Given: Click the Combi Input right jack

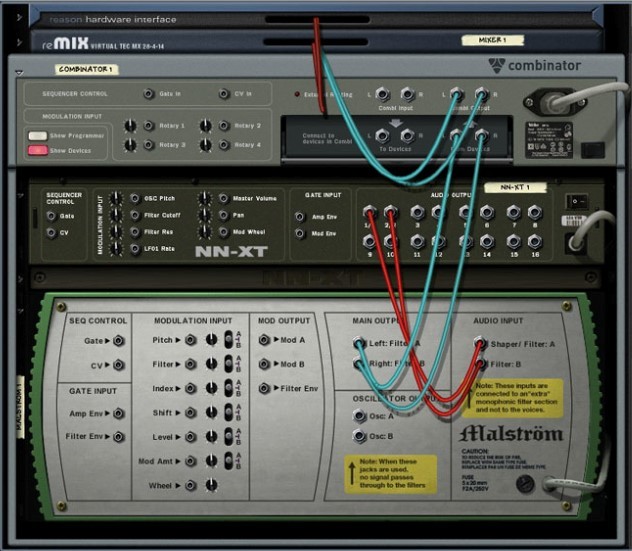Looking at the screenshot, I should [x=407, y=95].
